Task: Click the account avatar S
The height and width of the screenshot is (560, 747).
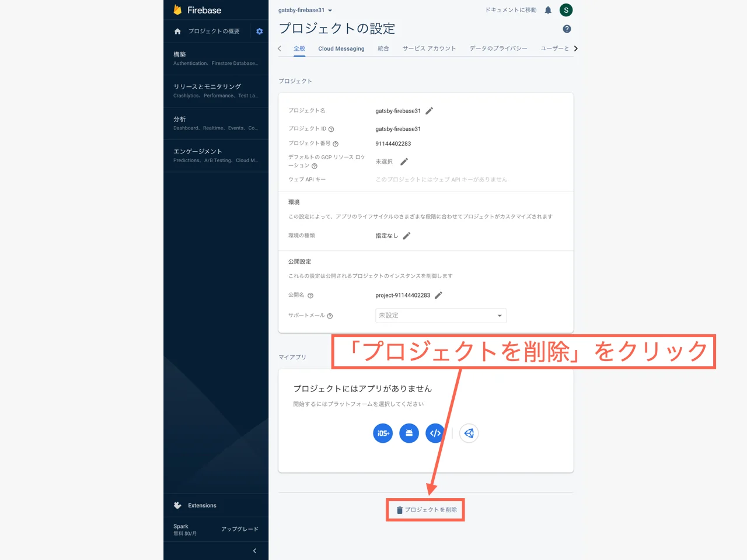Action: point(566,10)
